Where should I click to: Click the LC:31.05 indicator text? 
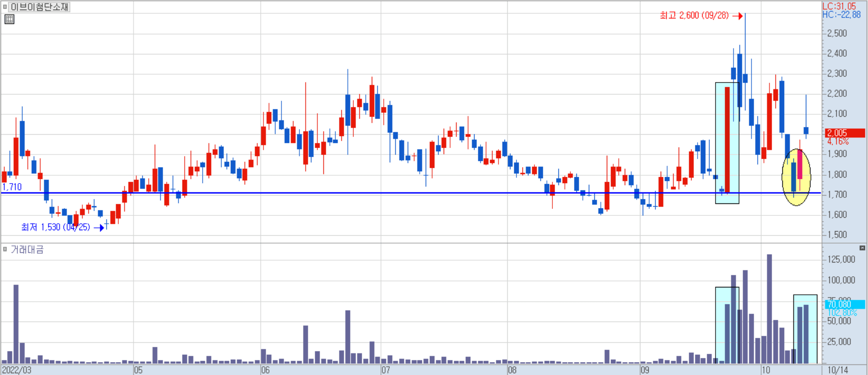pyautogui.click(x=839, y=6)
